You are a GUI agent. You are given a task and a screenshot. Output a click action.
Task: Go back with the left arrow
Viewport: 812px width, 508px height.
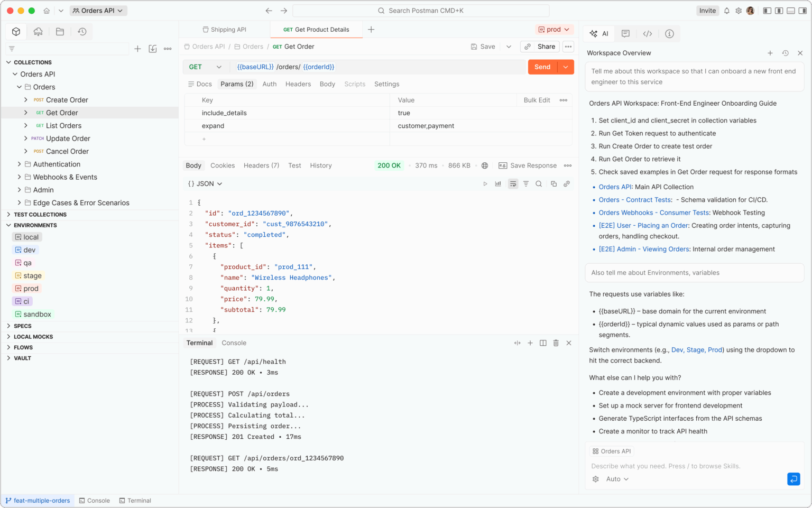(x=269, y=11)
